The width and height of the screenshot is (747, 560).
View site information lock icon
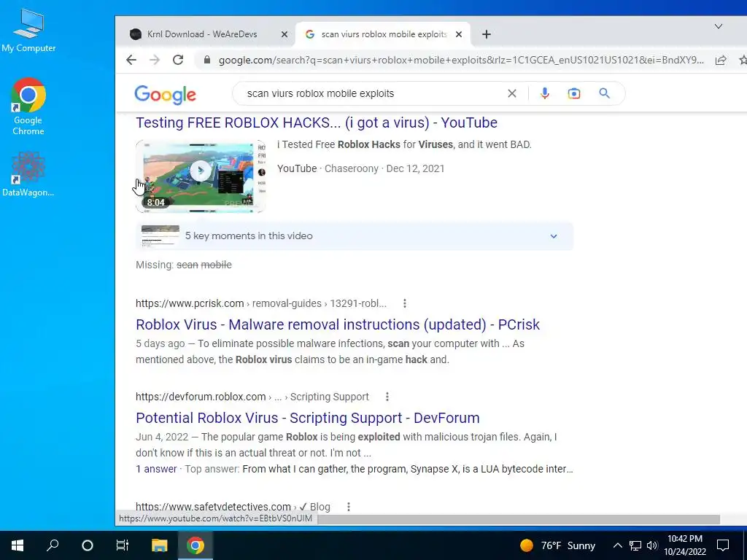point(206,60)
